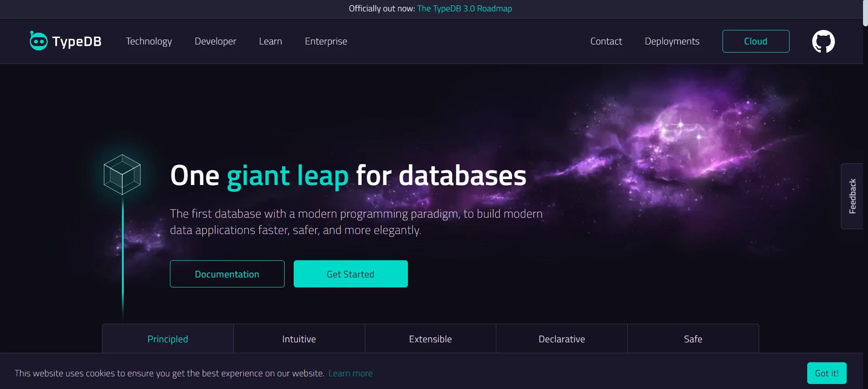The image size is (868, 389).
Task: Switch to the Extensible tab
Action: point(431,339)
